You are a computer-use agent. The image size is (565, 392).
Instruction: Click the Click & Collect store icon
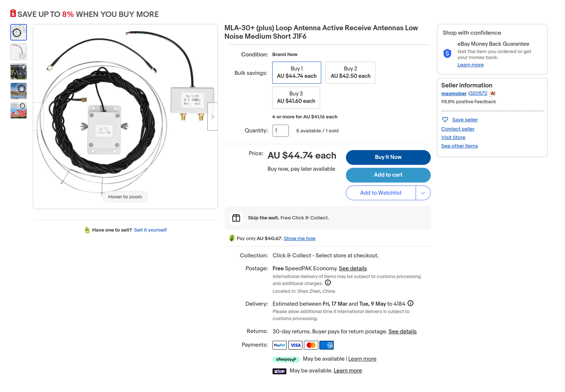tap(236, 218)
